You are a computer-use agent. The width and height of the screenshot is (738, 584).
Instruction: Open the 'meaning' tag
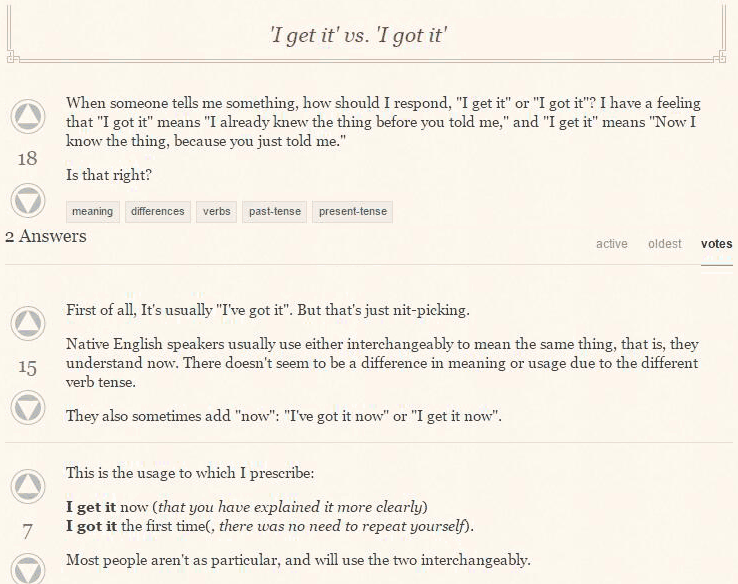(93, 212)
